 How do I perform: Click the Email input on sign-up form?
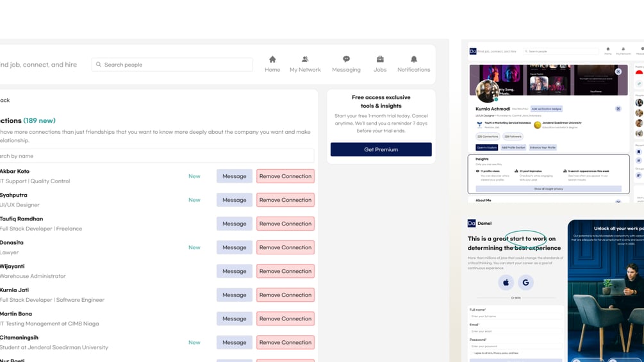pyautogui.click(x=515, y=331)
